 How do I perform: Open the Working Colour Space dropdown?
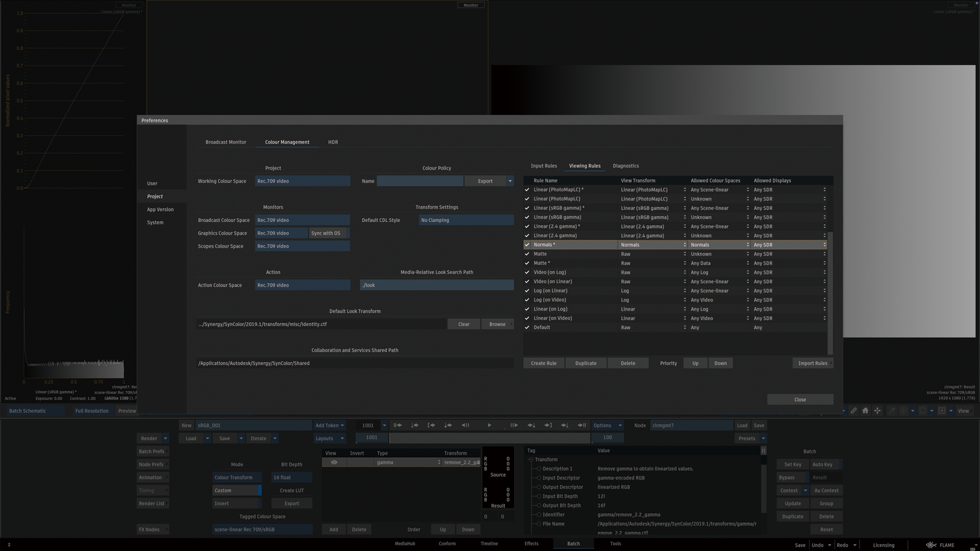pyautogui.click(x=302, y=181)
